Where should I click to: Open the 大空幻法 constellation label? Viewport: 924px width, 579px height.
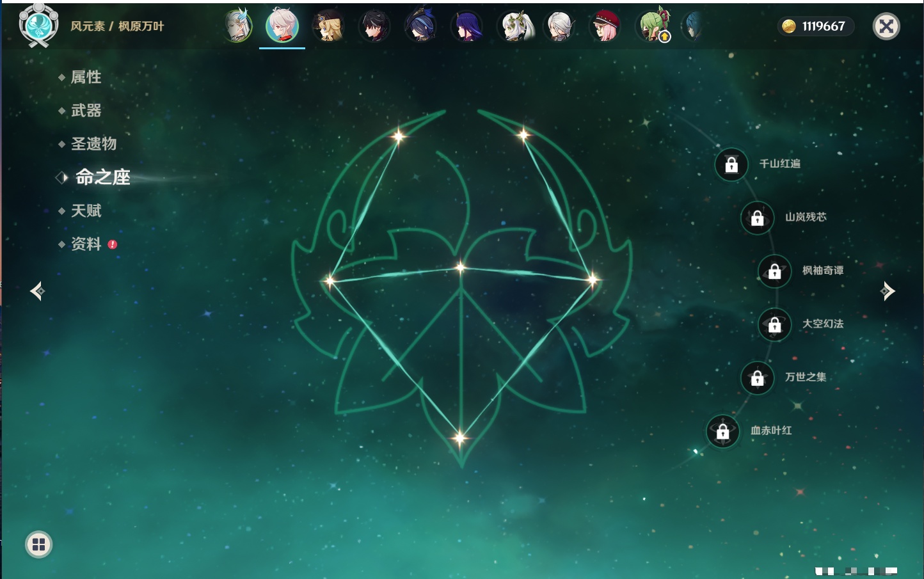click(x=823, y=324)
